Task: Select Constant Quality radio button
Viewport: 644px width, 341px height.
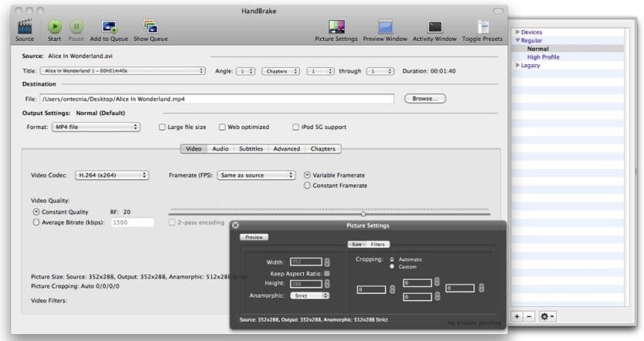Action: coord(36,212)
